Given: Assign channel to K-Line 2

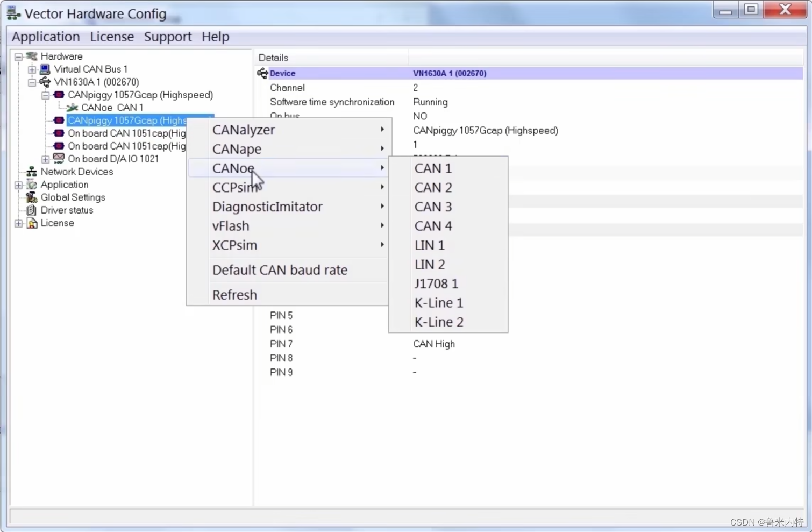Looking at the screenshot, I should pyautogui.click(x=448, y=322).
